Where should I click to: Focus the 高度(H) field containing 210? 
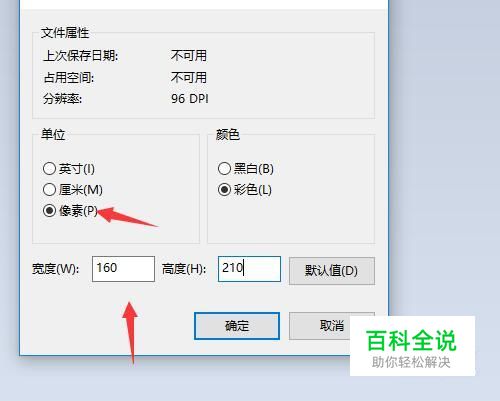[x=249, y=269]
